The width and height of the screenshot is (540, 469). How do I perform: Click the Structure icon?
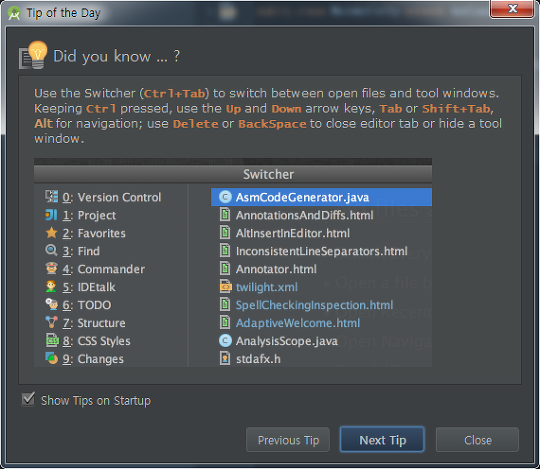pos(52,322)
